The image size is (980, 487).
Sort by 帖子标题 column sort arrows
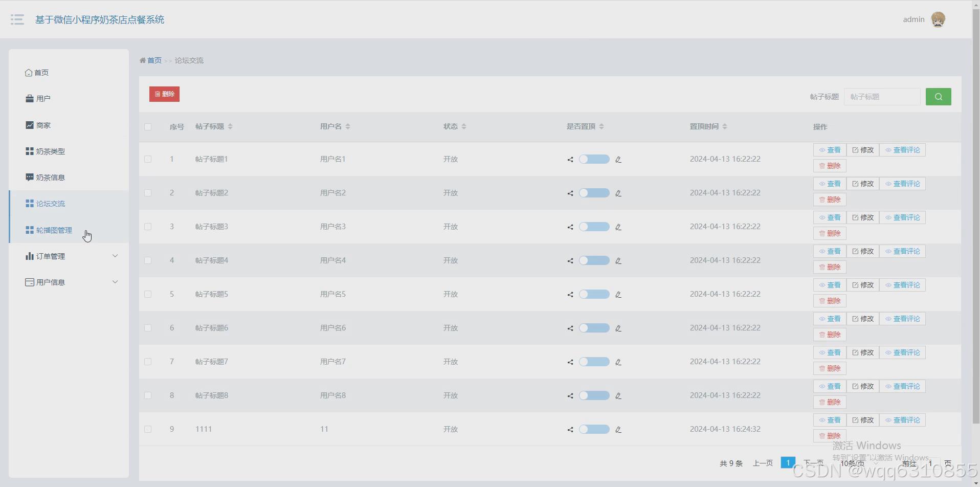tap(230, 126)
